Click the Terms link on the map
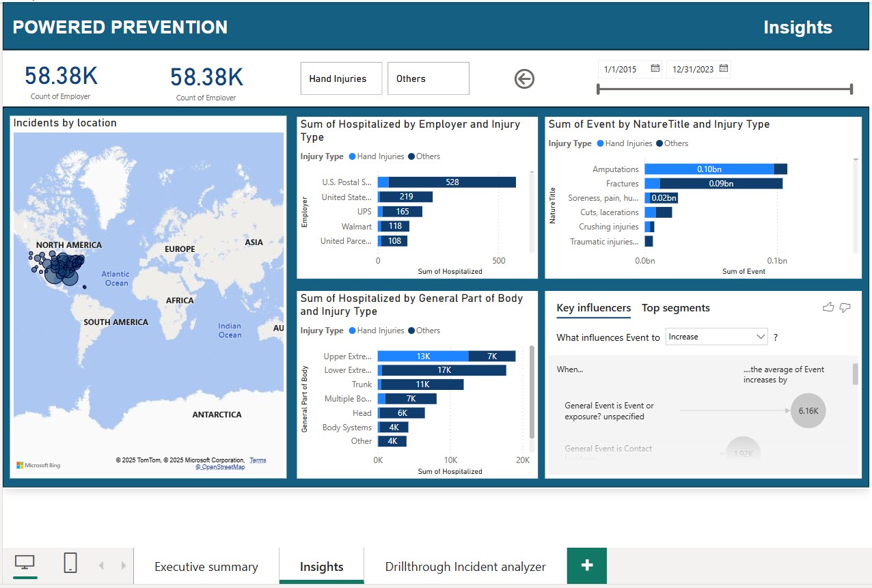 coord(258,460)
